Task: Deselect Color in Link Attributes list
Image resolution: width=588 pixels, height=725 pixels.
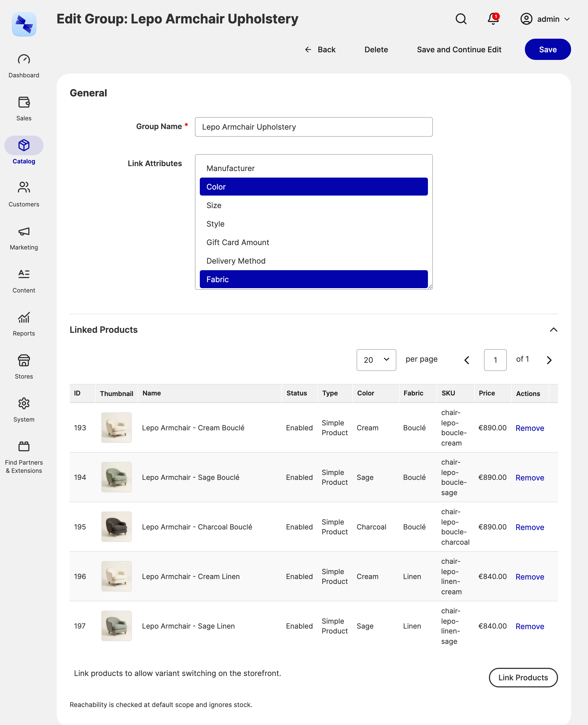Action: click(314, 187)
